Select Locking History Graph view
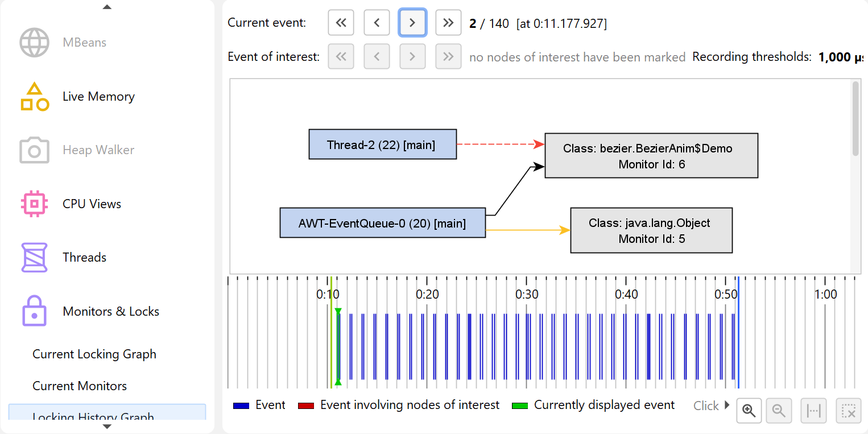 (x=93, y=416)
